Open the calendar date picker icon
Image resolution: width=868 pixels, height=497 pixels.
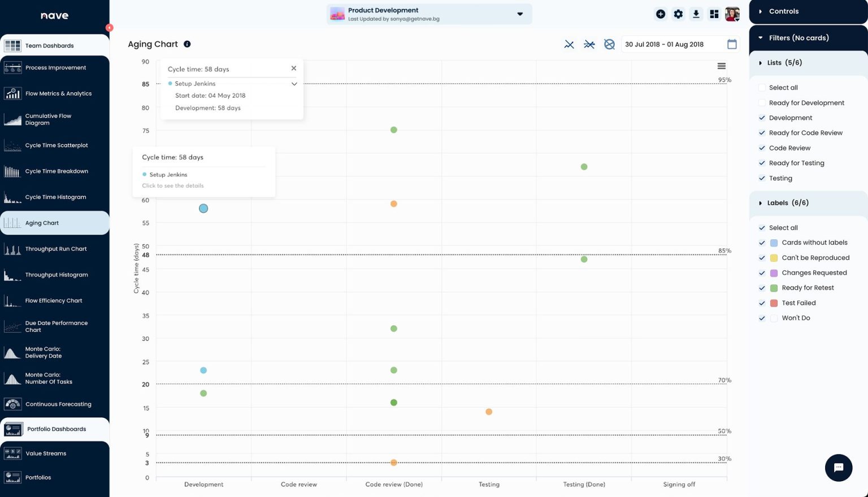coord(732,44)
